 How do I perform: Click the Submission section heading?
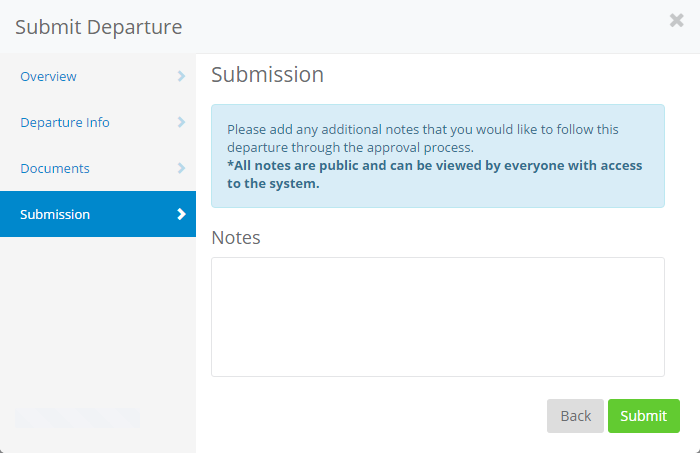point(267,75)
